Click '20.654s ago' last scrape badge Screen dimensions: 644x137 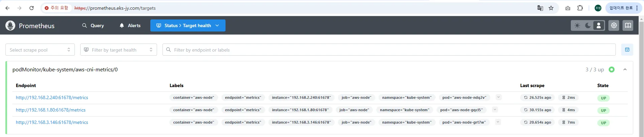537,122
